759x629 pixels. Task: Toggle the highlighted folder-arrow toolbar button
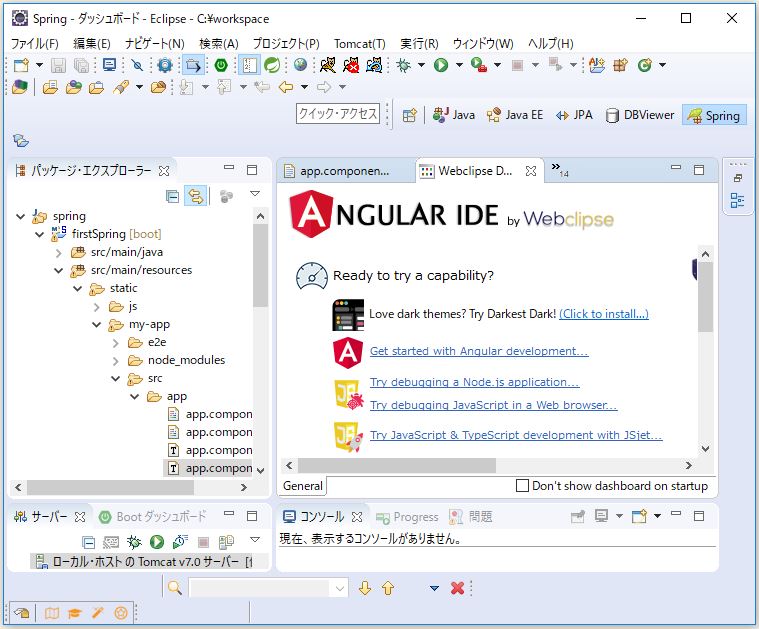pyautogui.click(x=193, y=65)
